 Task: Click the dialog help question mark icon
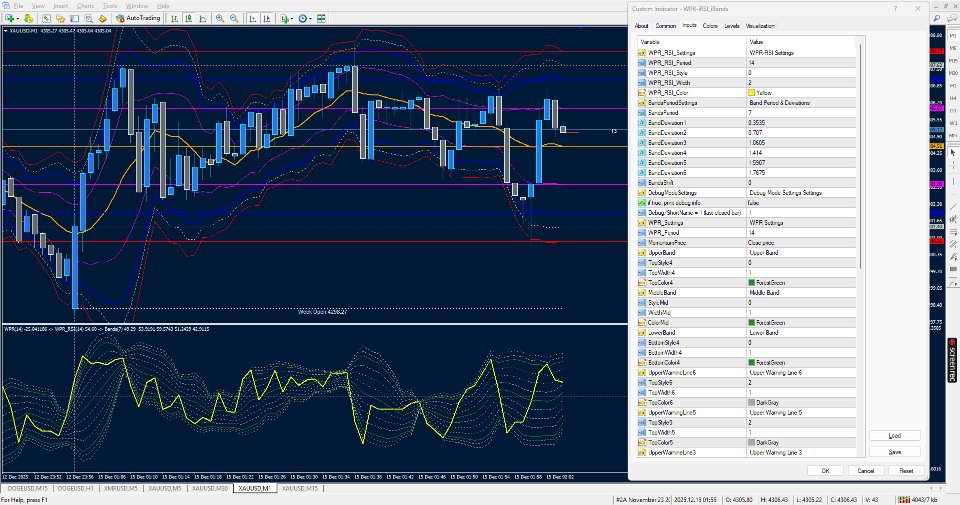895,9
